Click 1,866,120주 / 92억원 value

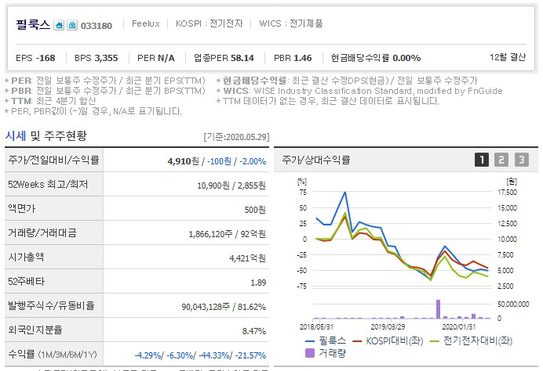[227, 234]
